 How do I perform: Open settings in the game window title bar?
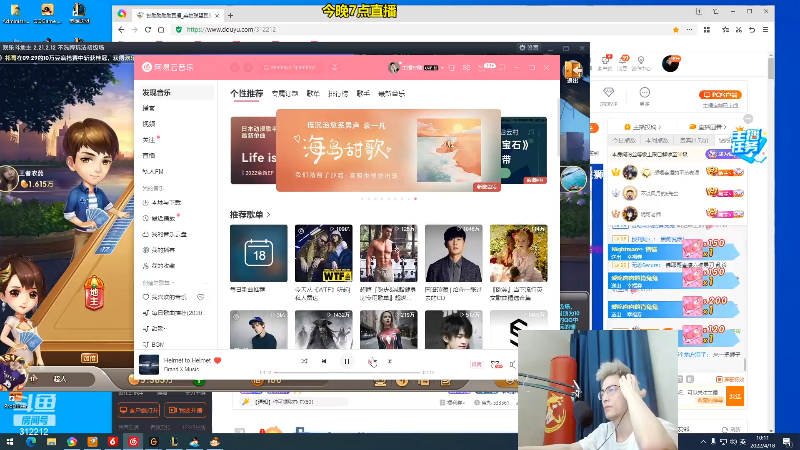[529, 47]
